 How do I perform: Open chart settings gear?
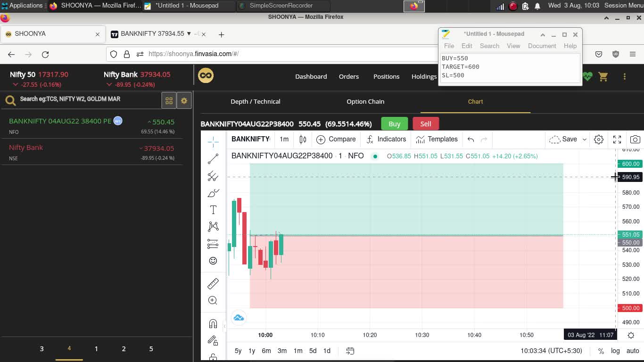click(x=599, y=139)
